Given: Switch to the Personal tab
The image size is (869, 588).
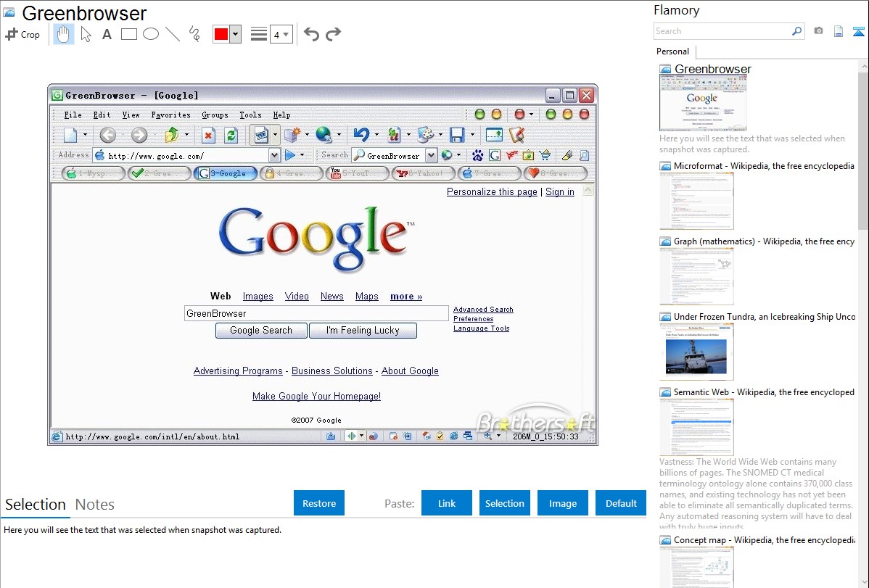Looking at the screenshot, I should (673, 51).
